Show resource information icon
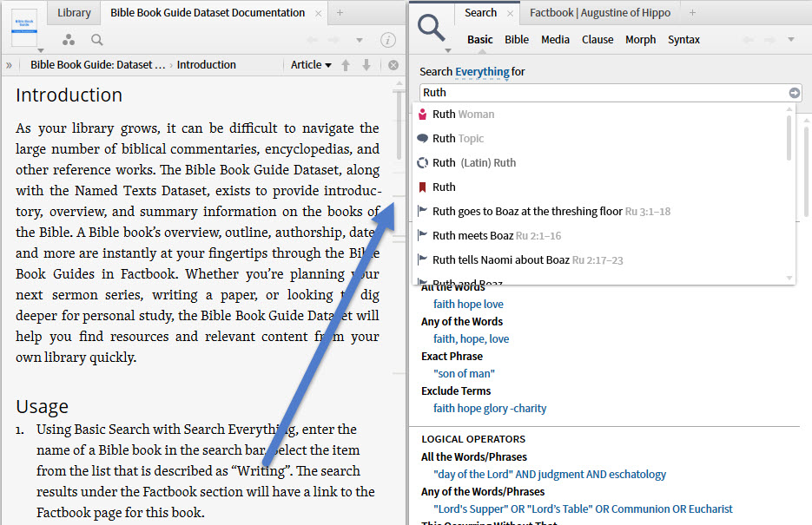812x525 pixels. pos(388,40)
